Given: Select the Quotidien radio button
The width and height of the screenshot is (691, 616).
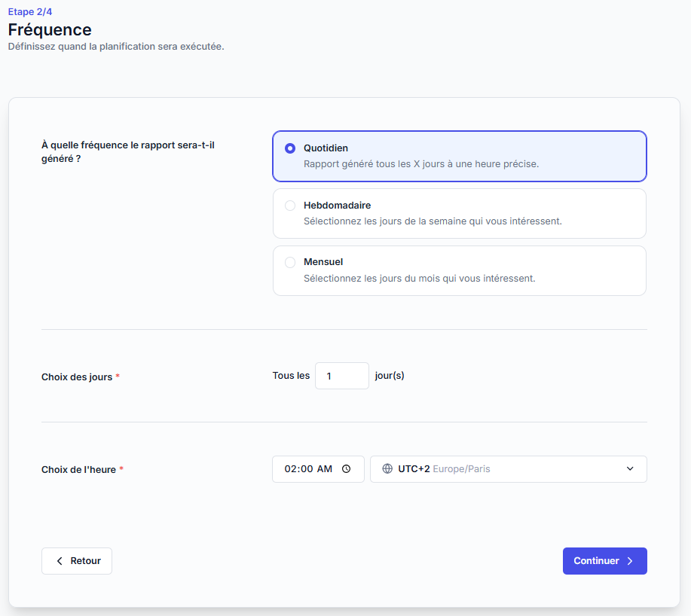Looking at the screenshot, I should click(290, 148).
